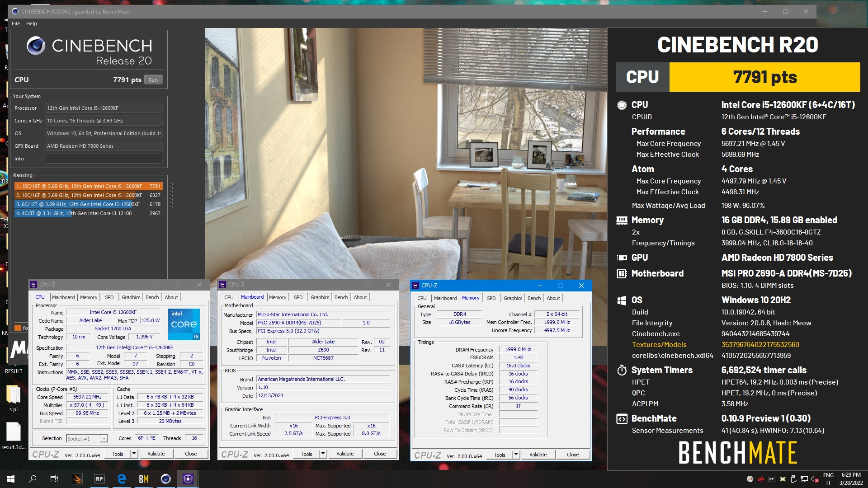This screenshot has height=488, width=868.
Task: Expand Tools arrow in CPU-Z Mainboard window
Action: 323,454
